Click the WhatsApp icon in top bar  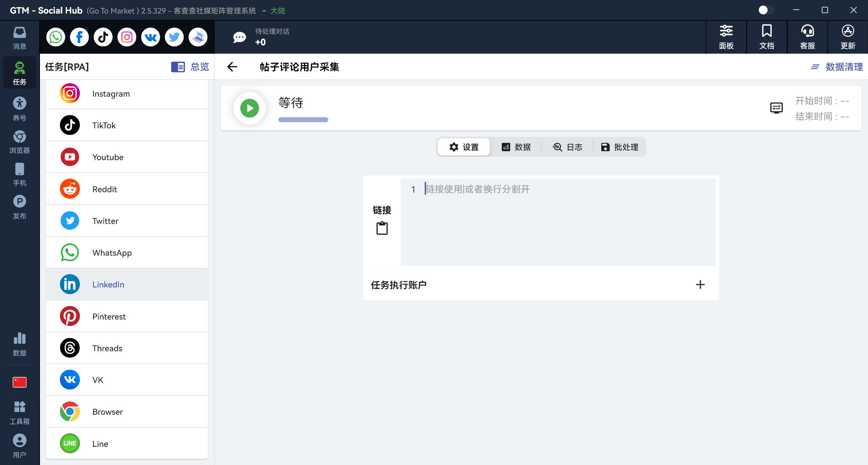click(56, 37)
